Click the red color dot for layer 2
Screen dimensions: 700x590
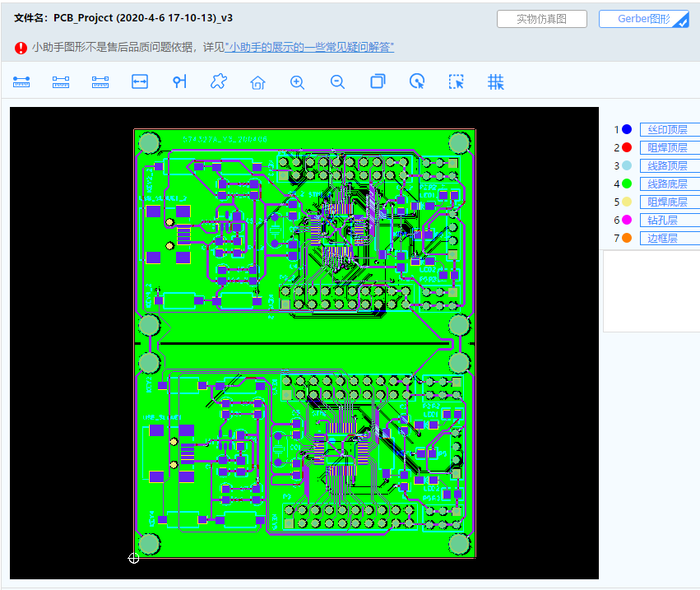tap(627, 147)
